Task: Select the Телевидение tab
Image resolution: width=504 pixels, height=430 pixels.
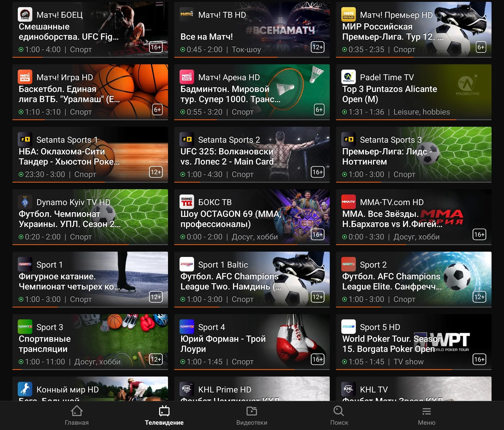Action: (164, 416)
